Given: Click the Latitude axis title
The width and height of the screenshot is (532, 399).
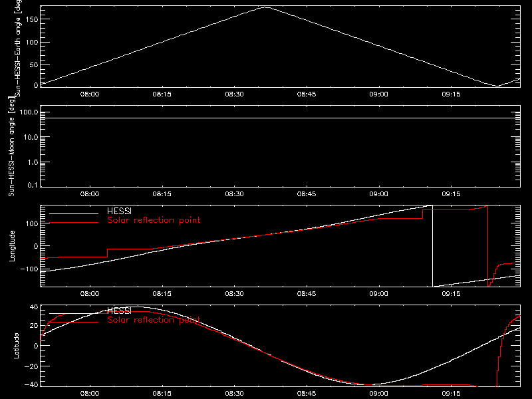Looking at the screenshot, I should [x=16, y=346].
